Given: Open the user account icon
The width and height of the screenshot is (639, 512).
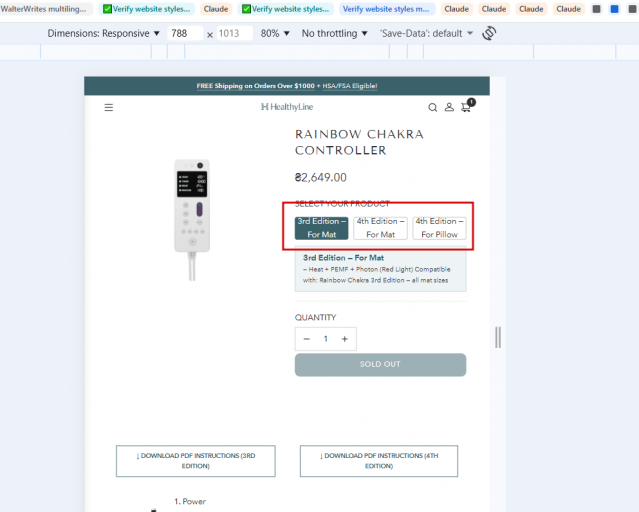Looking at the screenshot, I should [x=449, y=107].
